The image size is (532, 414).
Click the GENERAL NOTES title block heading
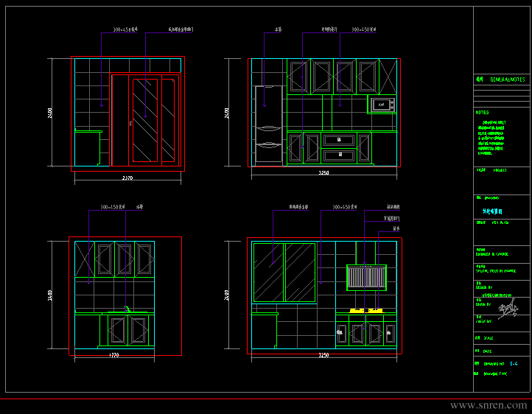pos(507,80)
